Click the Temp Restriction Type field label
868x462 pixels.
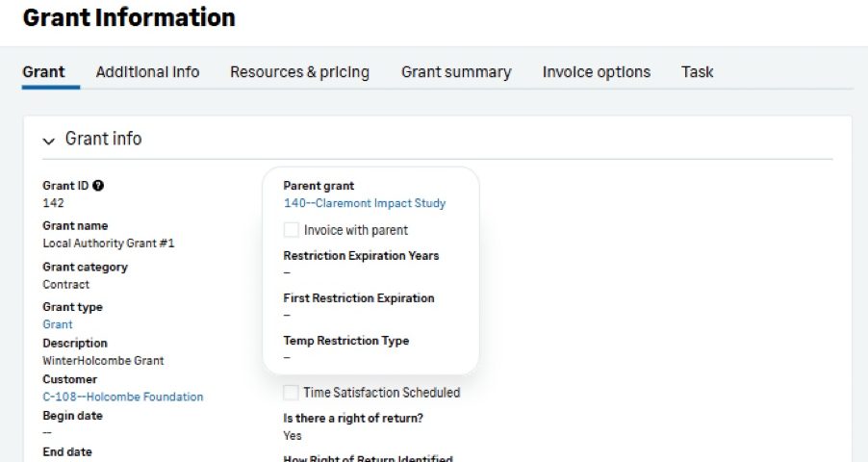point(346,341)
